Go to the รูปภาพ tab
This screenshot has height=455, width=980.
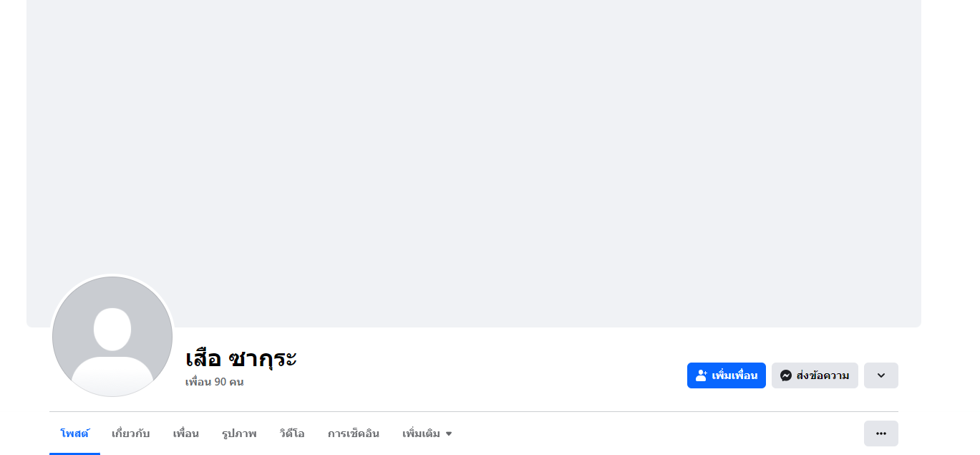pyautogui.click(x=239, y=434)
